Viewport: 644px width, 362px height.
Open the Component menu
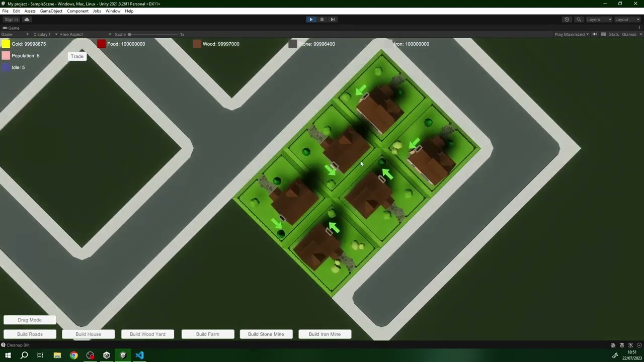coord(78,11)
